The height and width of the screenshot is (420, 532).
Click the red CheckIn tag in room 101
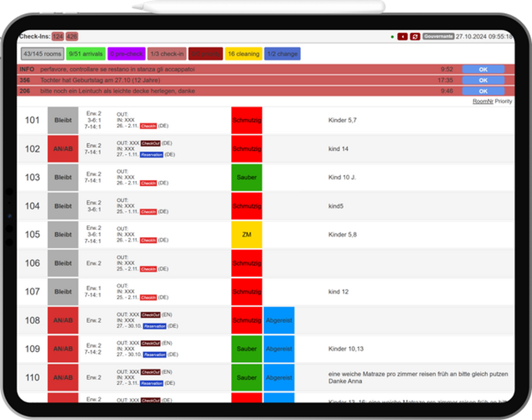click(x=148, y=126)
